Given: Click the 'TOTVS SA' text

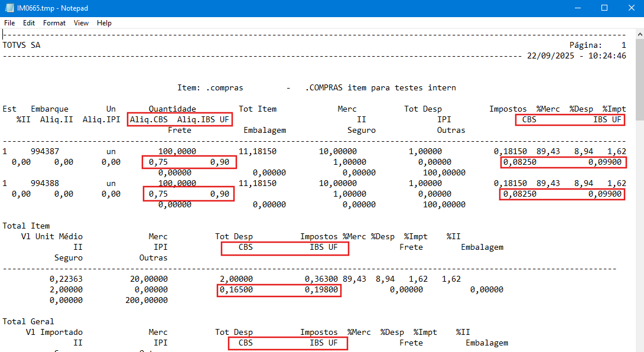Looking at the screenshot, I should point(21,45).
